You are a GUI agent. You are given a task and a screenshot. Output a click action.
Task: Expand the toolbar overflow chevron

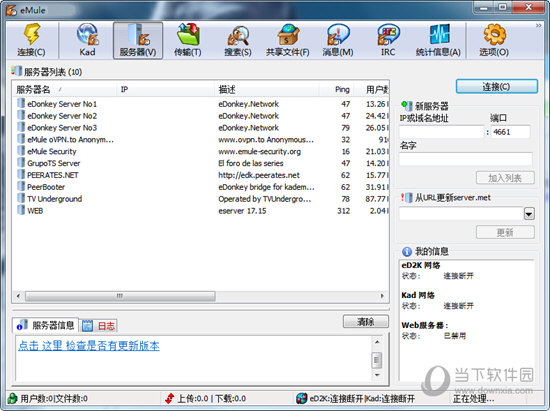538,26
